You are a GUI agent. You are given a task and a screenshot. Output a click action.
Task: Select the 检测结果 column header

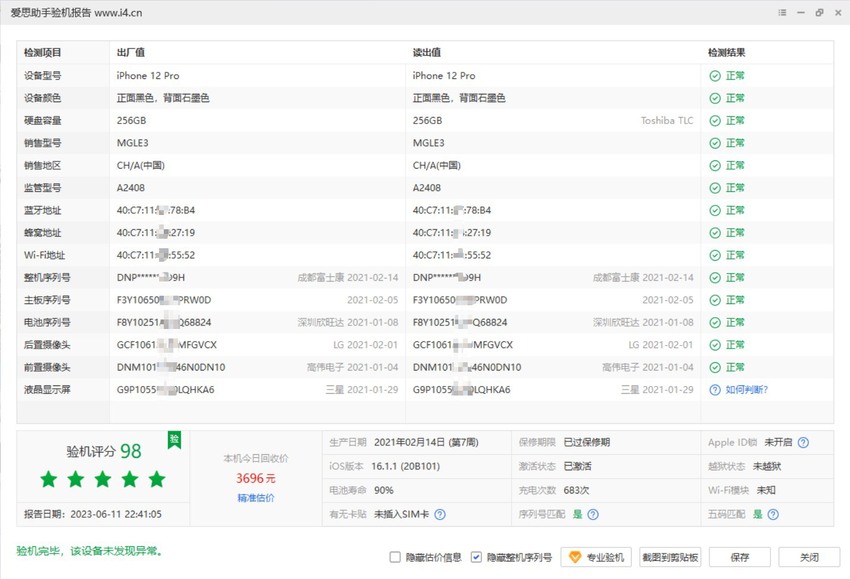tap(726, 53)
